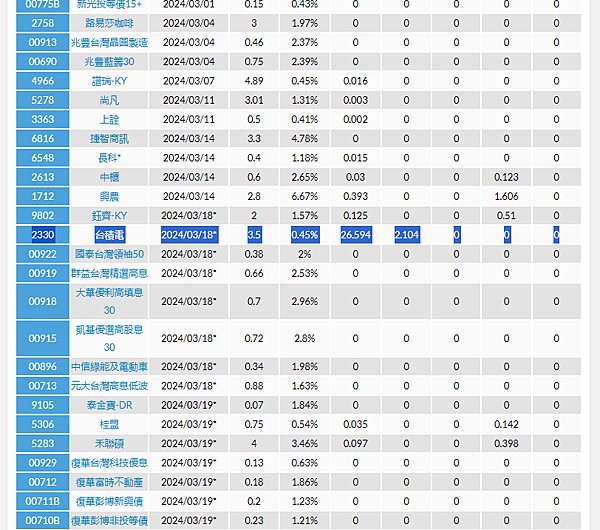The width and height of the screenshot is (600, 530).
Task: Open 中信綠能及電動車 ETF link
Action: [x=109, y=367]
